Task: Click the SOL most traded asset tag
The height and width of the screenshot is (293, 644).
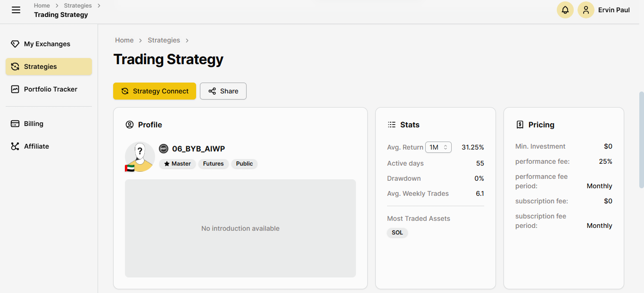Action: click(397, 233)
